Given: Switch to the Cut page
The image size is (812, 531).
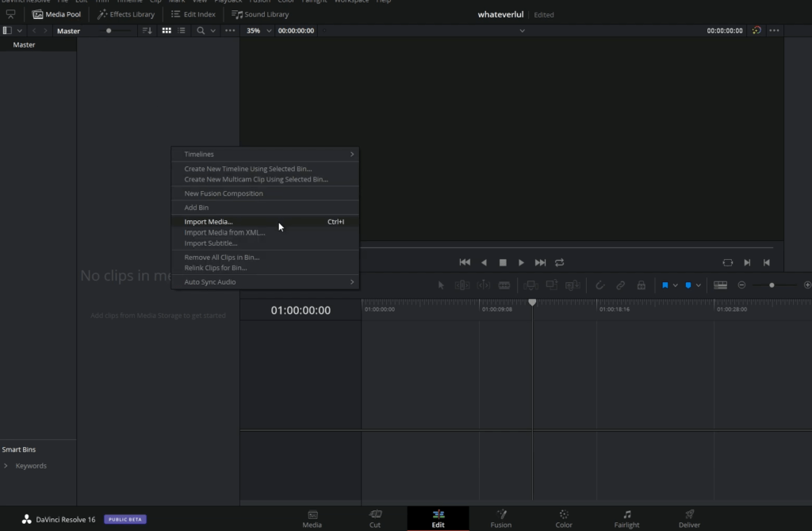Looking at the screenshot, I should tap(375, 518).
